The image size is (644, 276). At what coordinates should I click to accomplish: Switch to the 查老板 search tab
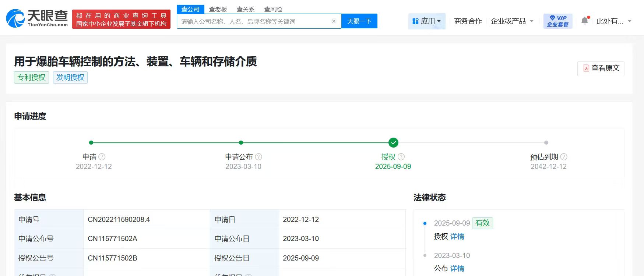(218, 9)
